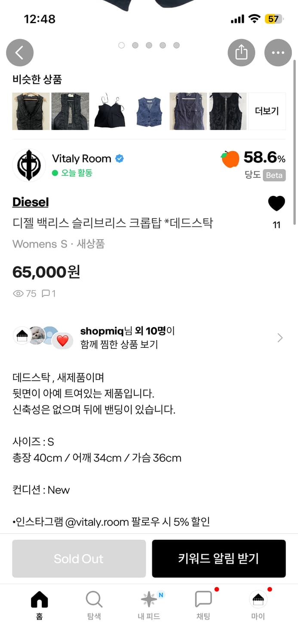Viewport: 298px width, 644px height.
Task: Toggle the heart like icon on the product
Action: 276,205
